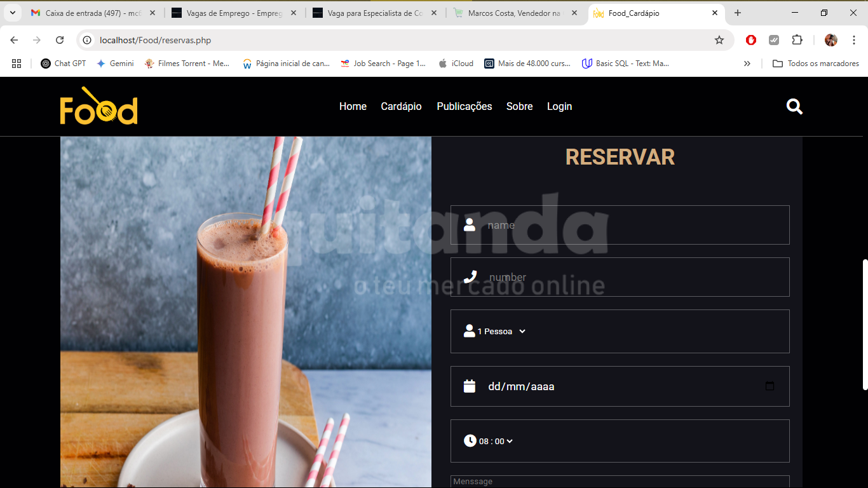Open the Gemini bookmark
Screen dimensions: 868x488
tap(115, 64)
